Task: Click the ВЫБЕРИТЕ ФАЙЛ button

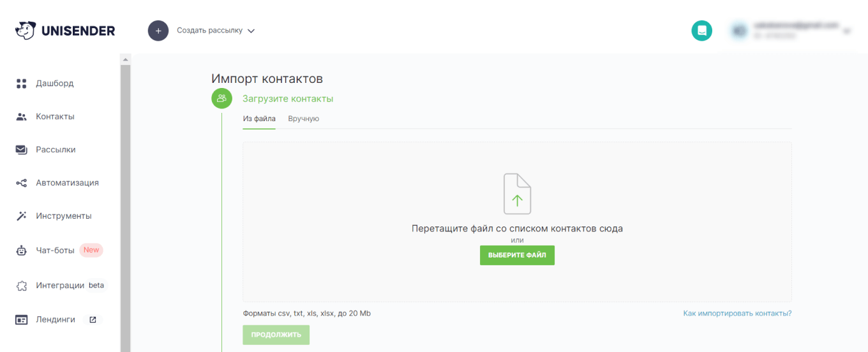Action: click(517, 255)
